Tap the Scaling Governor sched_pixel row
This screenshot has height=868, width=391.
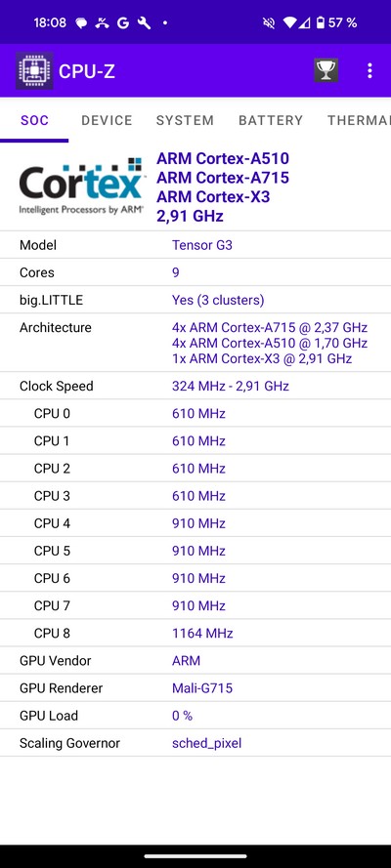point(195,743)
